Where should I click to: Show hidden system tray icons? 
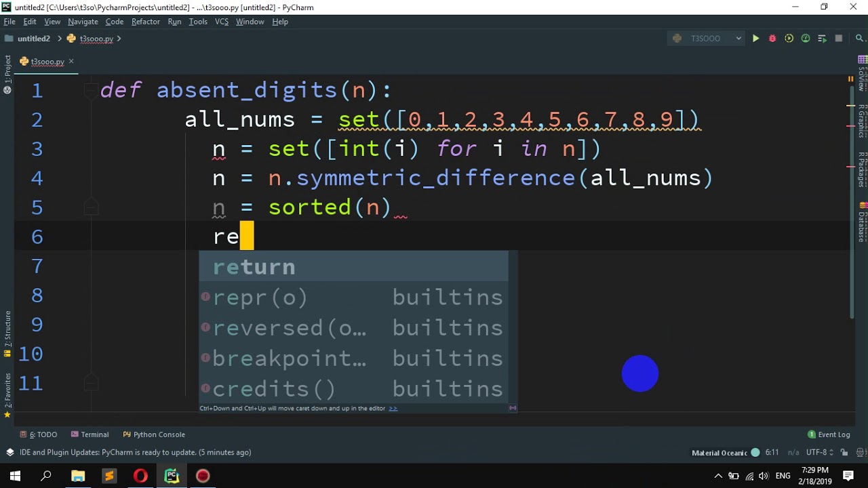(x=718, y=476)
